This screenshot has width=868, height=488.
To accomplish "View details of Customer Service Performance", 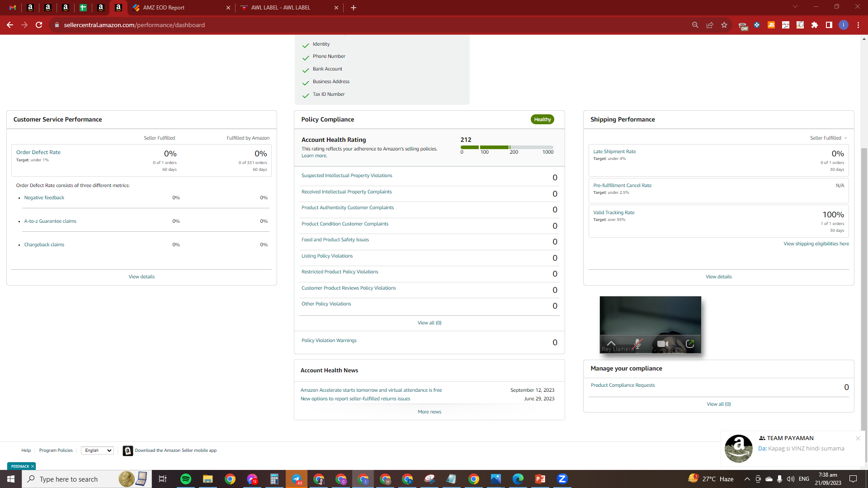I will 142,277.
